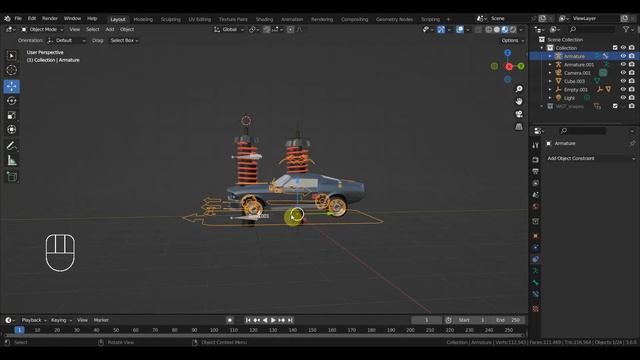Disable Light in renders camera icon
The width and height of the screenshot is (640, 360).
pos(632,98)
